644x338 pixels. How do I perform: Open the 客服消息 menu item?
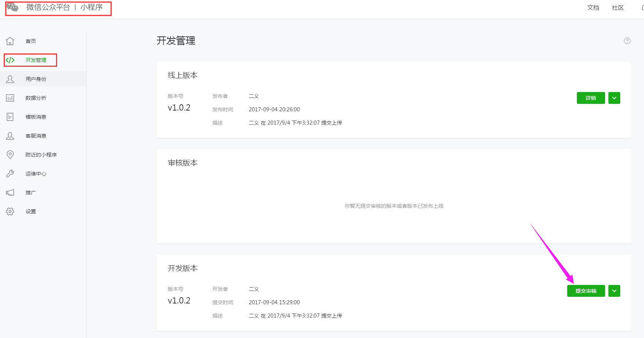pos(36,136)
